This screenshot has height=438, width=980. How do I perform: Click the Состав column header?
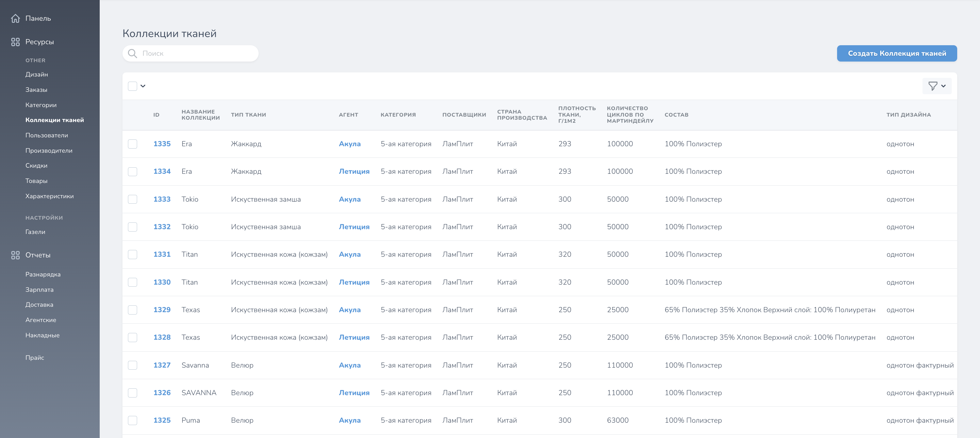[676, 115]
